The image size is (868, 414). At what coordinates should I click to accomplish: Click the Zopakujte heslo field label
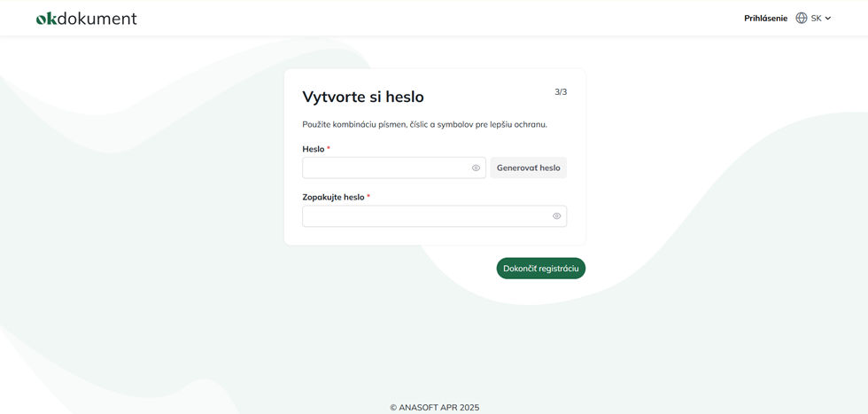pyautogui.click(x=333, y=197)
